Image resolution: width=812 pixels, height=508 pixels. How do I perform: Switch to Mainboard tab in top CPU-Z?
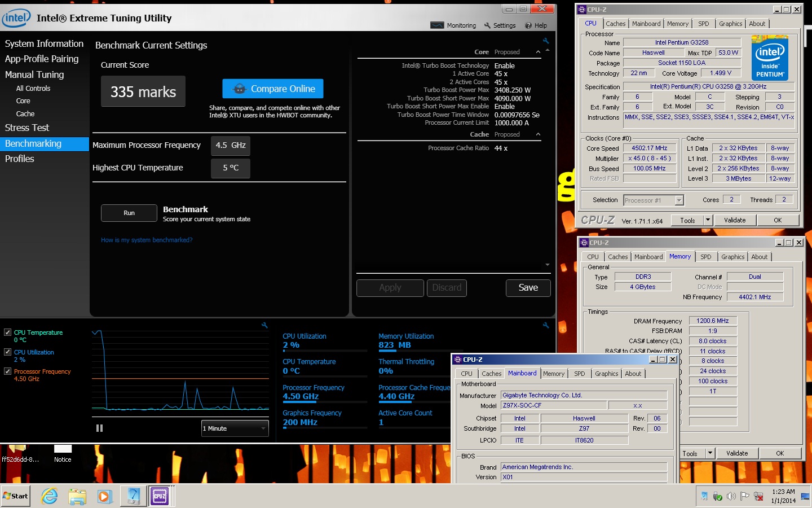coord(646,24)
